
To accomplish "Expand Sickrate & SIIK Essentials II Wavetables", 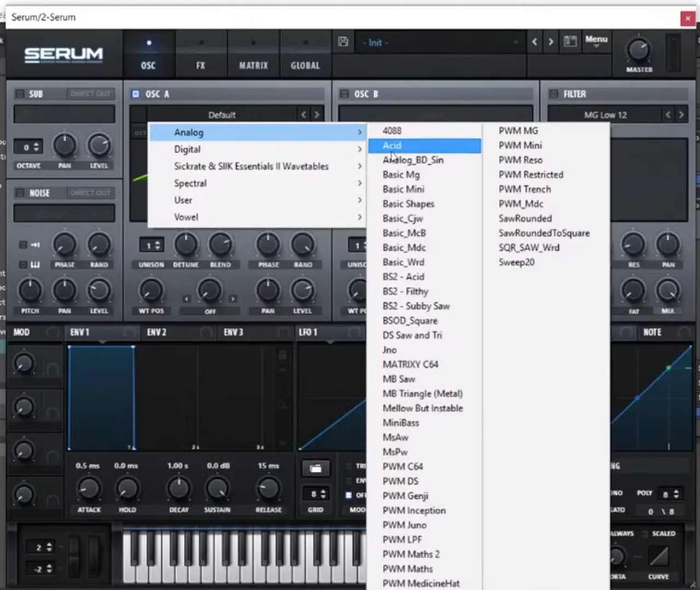I will (x=257, y=166).
